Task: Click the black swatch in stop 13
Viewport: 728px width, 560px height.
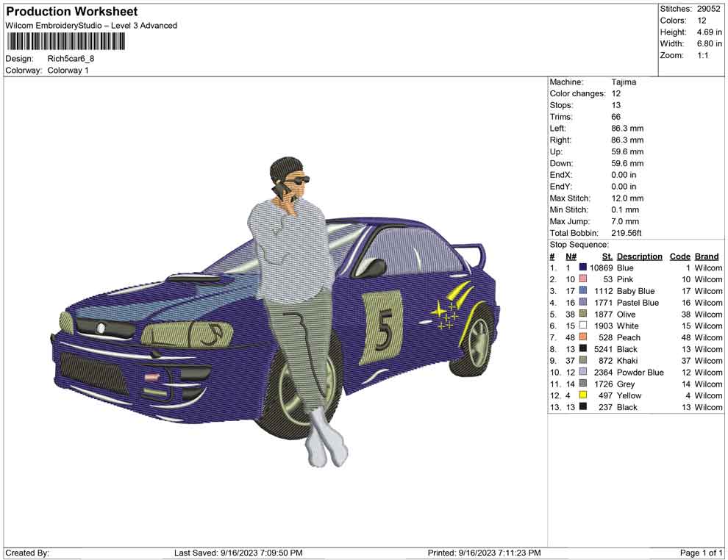Action: pyautogui.click(x=582, y=406)
